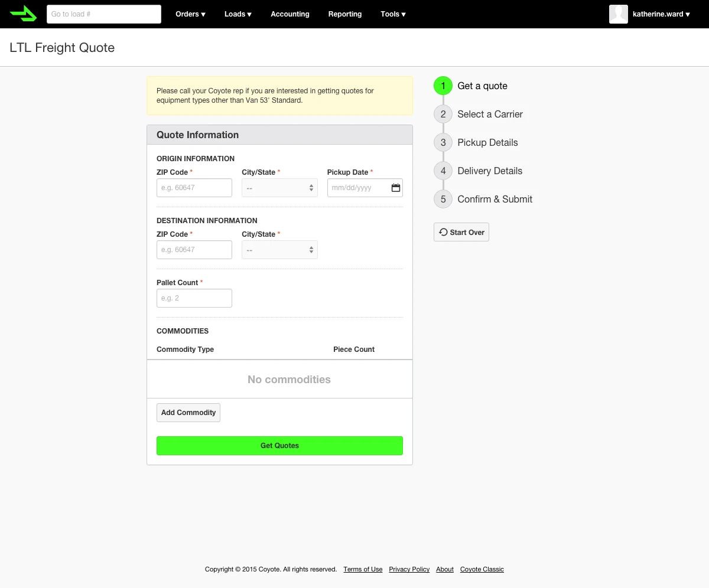This screenshot has height=588, width=709.
Task: Click the 'Pickup Details' step label
Action: (487, 142)
